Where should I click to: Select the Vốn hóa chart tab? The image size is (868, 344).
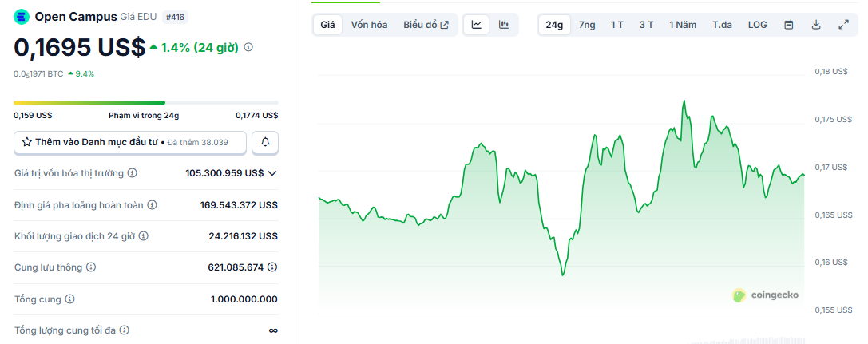coord(369,25)
